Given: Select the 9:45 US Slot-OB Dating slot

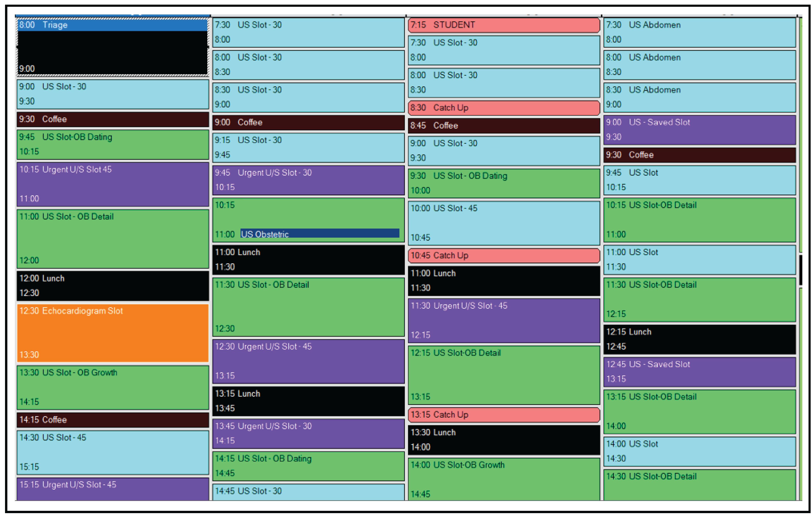Looking at the screenshot, I should pos(113,144).
